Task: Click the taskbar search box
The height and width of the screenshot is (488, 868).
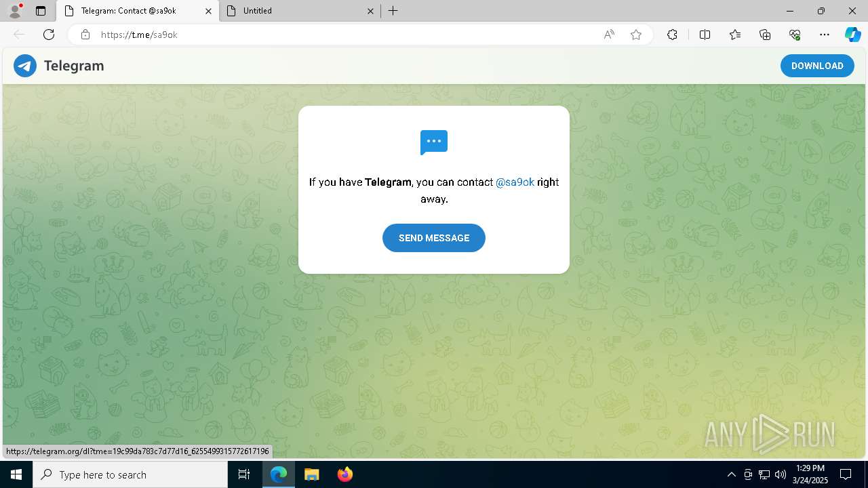Action: pos(130,474)
